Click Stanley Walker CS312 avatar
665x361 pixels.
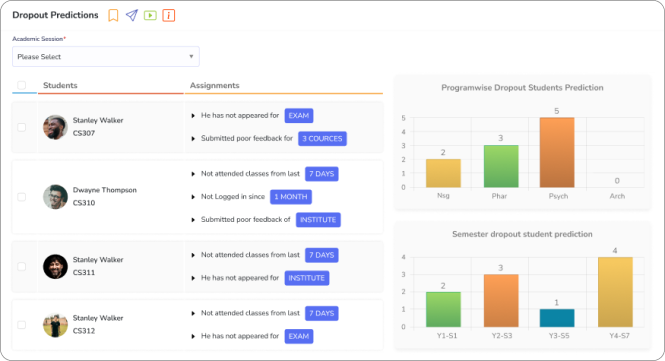tap(56, 325)
